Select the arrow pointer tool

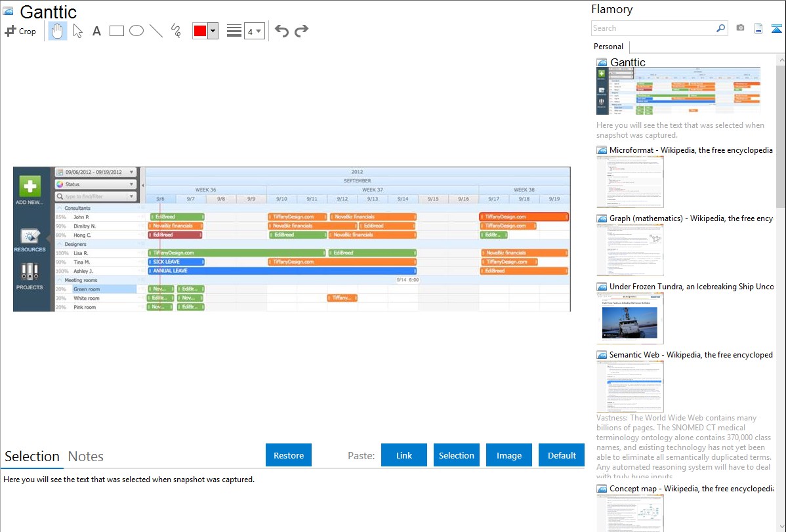pyautogui.click(x=77, y=31)
